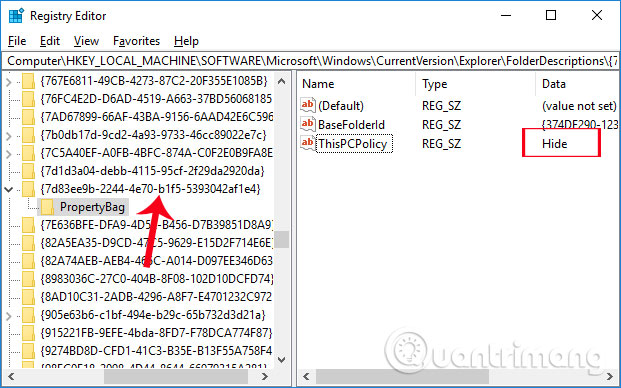
Task: Expand the {905e63b6-c1bf-494e-b29c-65b732d3d21a} key
Action: (9, 316)
